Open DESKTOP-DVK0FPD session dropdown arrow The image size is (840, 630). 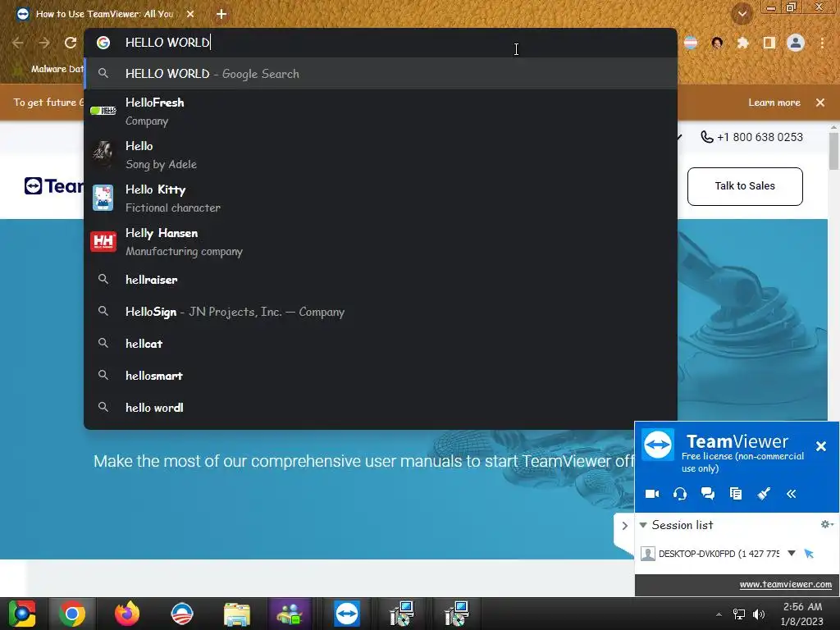click(792, 554)
